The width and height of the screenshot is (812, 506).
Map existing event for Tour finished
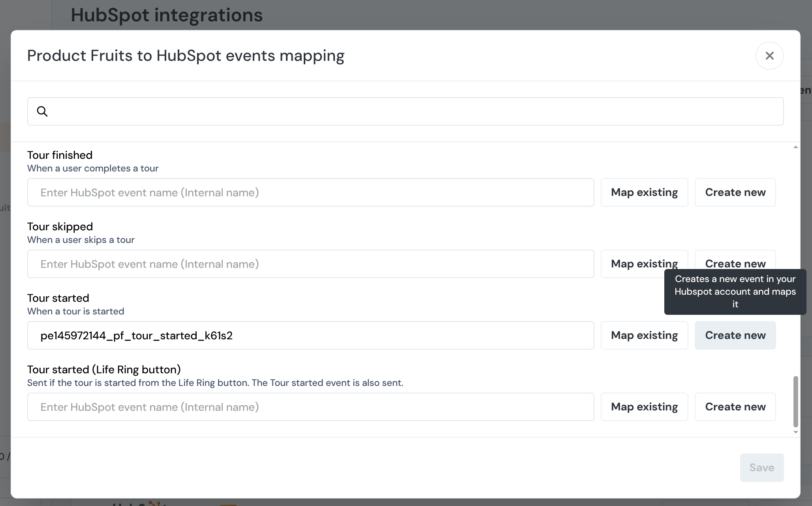point(644,192)
